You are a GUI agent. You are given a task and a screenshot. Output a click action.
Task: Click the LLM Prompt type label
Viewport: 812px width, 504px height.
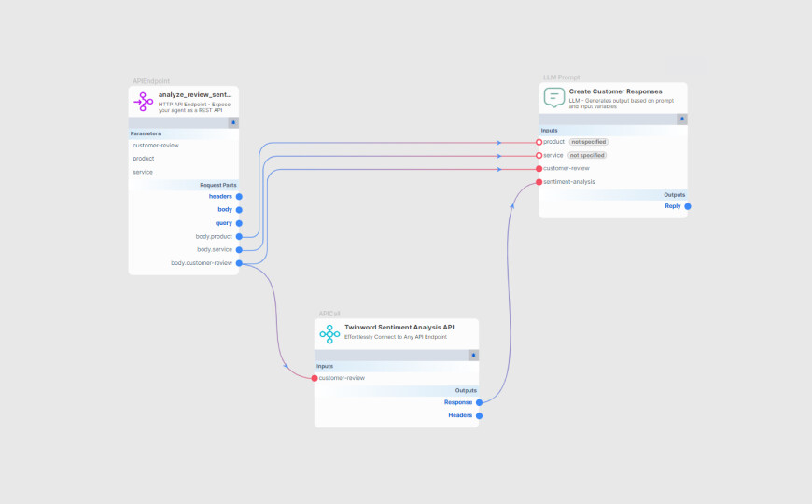pyautogui.click(x=562, y=77)
